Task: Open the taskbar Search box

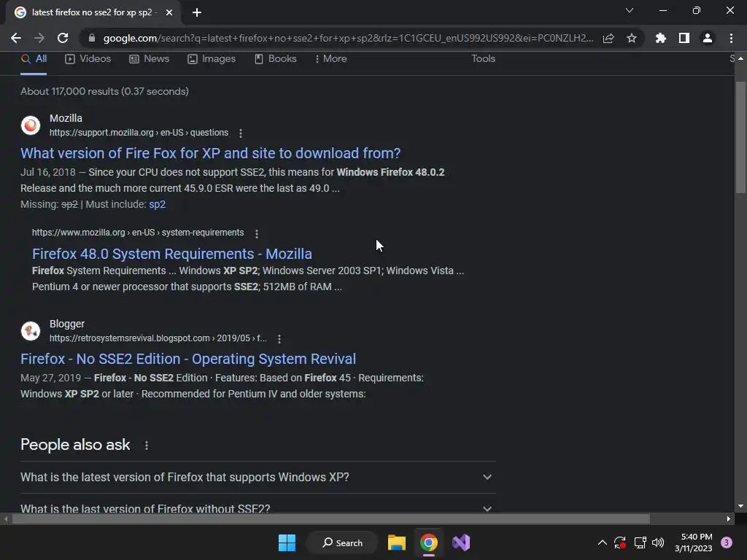Action: click(342, 542)
